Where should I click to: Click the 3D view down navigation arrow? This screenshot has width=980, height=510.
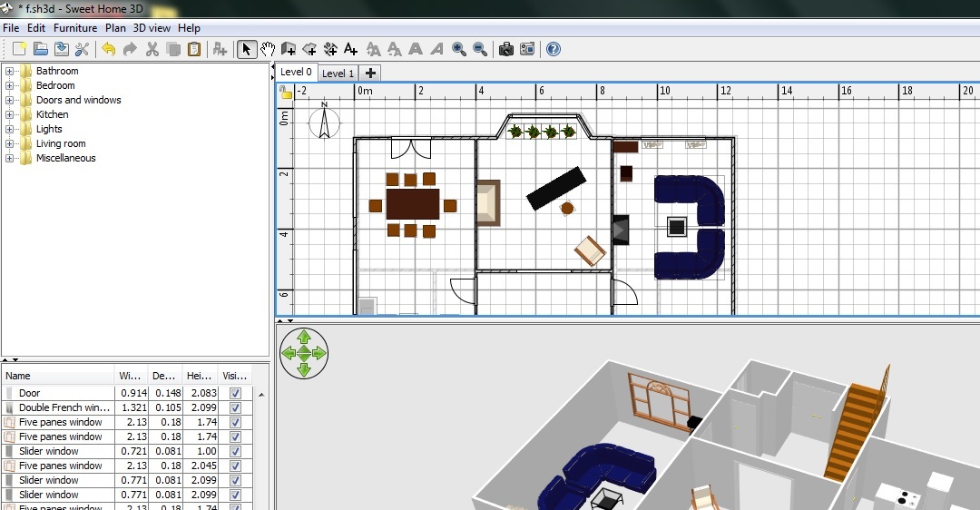304,369
